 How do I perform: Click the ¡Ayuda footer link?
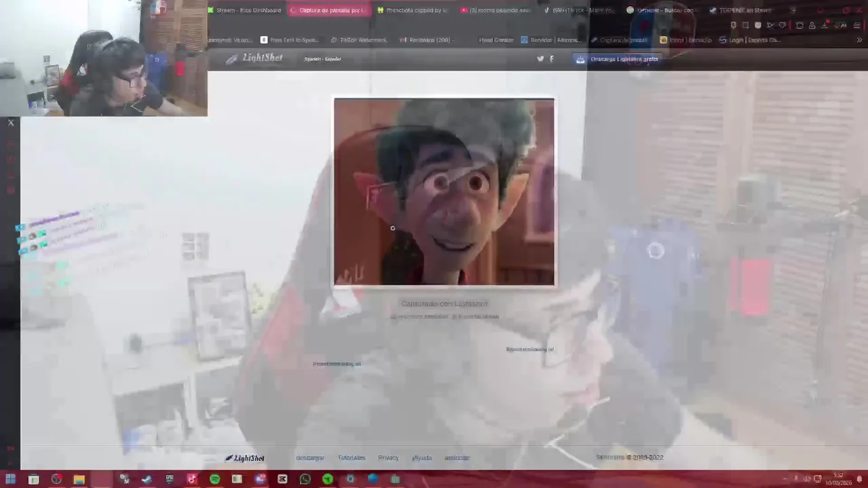click(422, 457)
